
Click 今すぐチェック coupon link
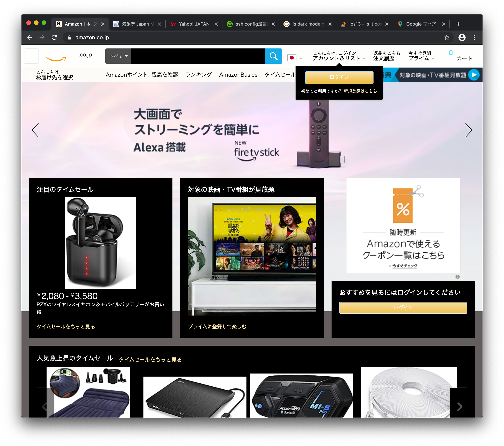[404, 266]
